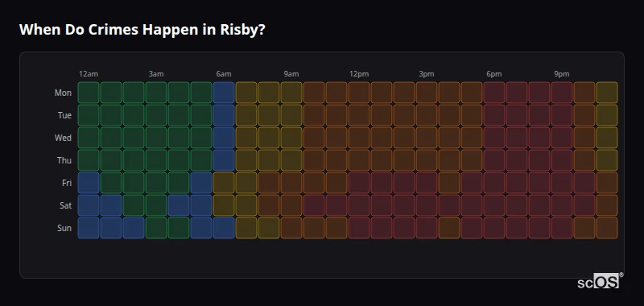
Task: Select the Friday 12pm red cell
Action: click(x=359, y=183)
